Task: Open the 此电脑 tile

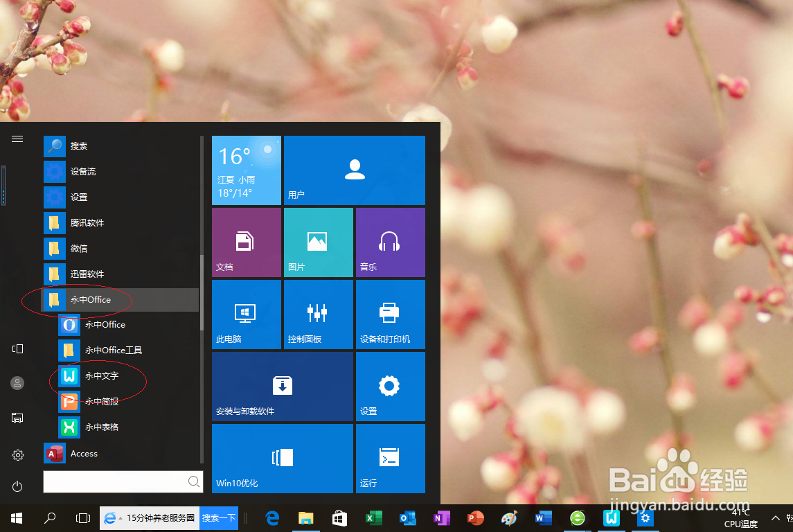Action: 247,314
